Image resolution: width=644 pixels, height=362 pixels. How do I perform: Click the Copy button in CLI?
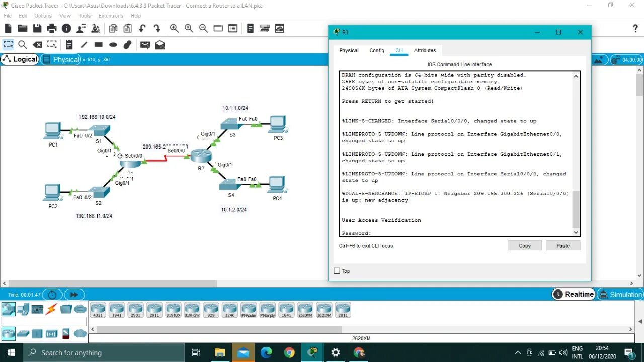click(525, 246)
